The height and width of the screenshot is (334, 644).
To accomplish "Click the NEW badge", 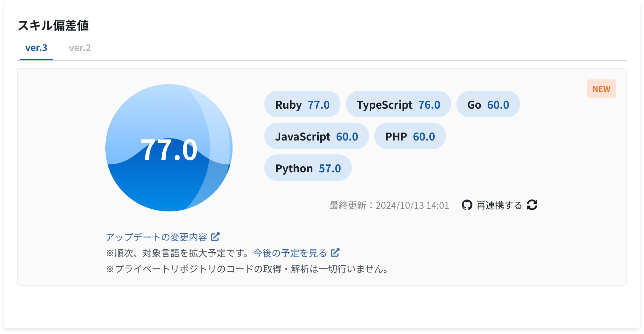I will click(x=601, y=89).
